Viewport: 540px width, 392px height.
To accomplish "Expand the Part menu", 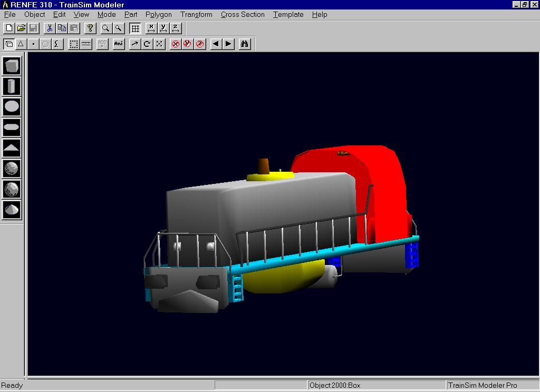I will point(131,14).
